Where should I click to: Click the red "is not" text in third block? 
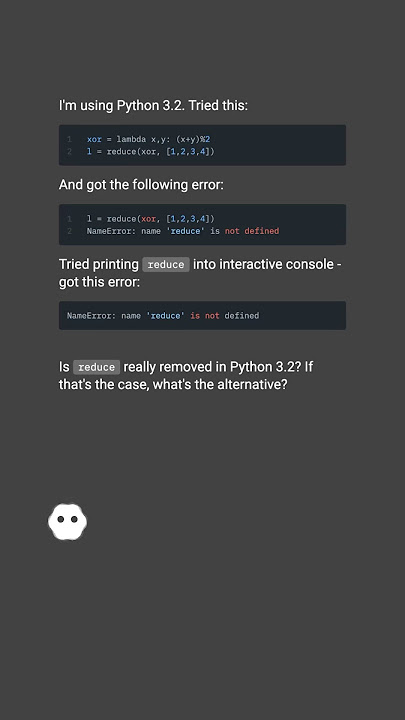pos(205,315)
